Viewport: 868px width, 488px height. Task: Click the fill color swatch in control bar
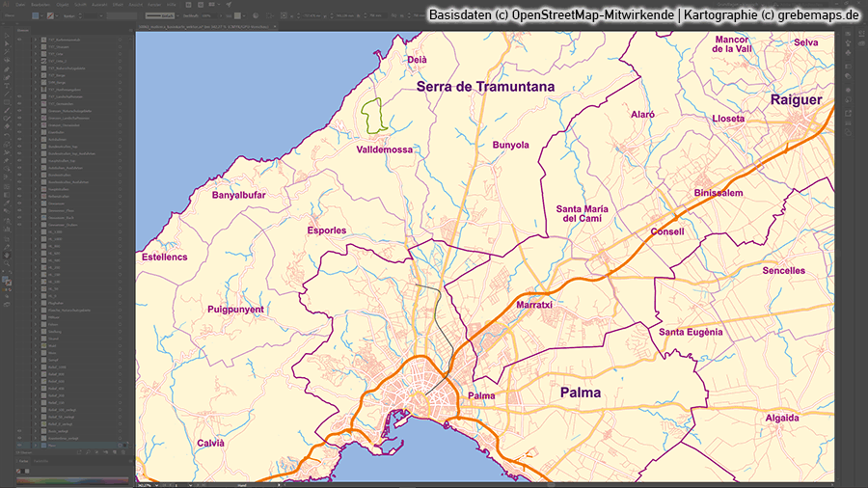37,16
